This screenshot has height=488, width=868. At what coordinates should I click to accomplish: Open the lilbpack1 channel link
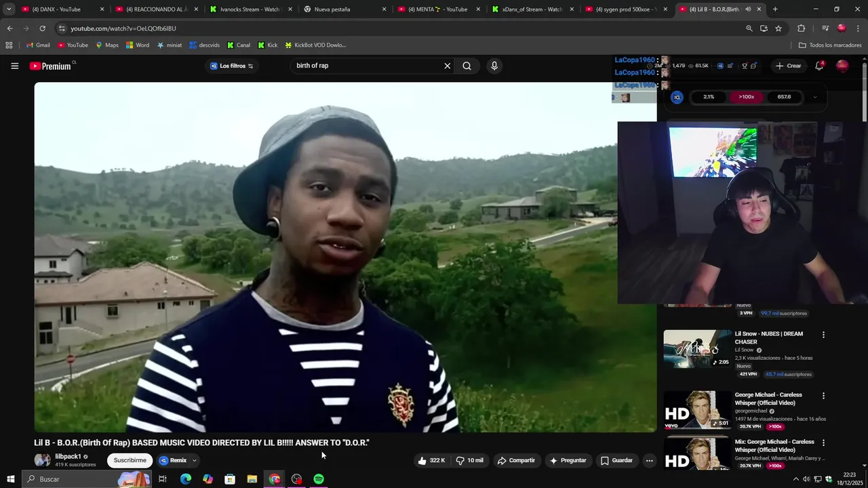pos(68,457)
